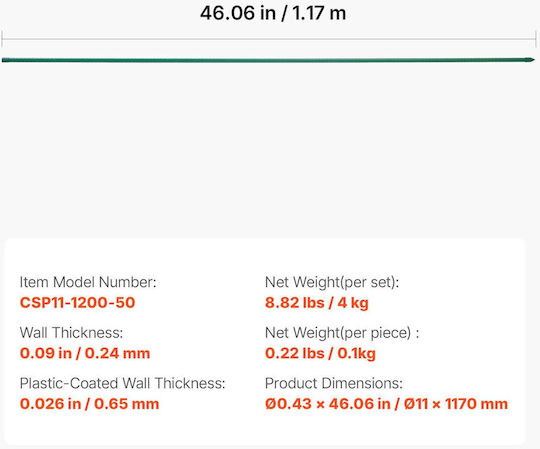Select the Wall Thickness label
540x449 pixels.
tap(71, 333)
